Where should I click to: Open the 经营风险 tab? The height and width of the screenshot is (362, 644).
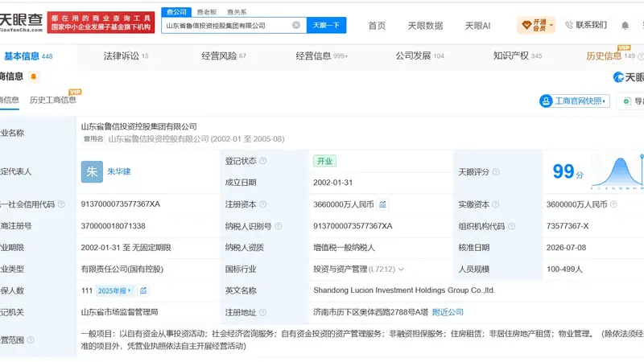(x=224, y=56)
